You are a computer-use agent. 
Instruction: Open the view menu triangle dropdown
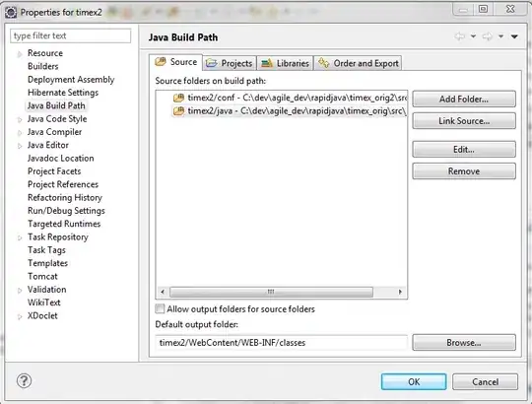coord(514,36)
